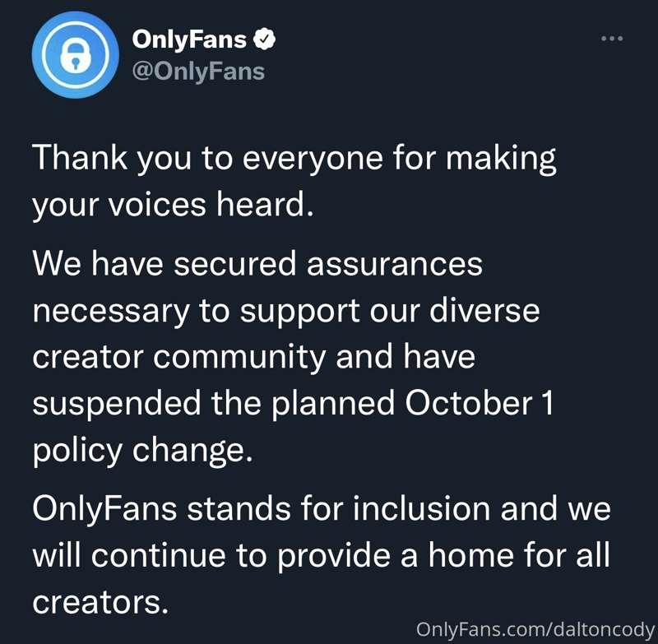The image size is (658, 644).
Task: Open the three-dot more options menu
Action: click(610, 39)
